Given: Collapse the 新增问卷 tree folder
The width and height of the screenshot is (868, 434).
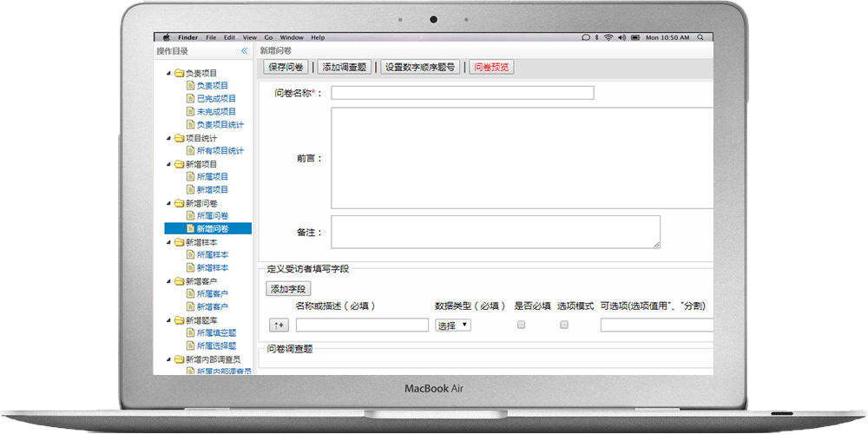Looking at the screenshot, I should pos(169,203).
